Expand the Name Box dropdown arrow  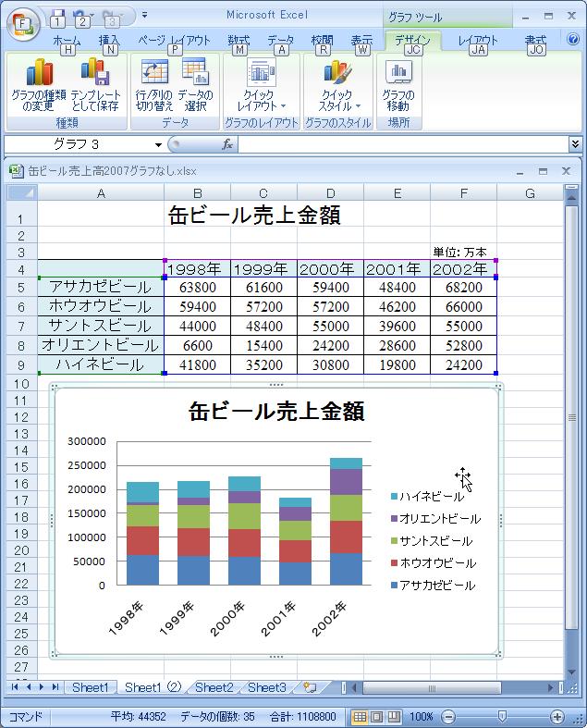click(x=158, y=145)
